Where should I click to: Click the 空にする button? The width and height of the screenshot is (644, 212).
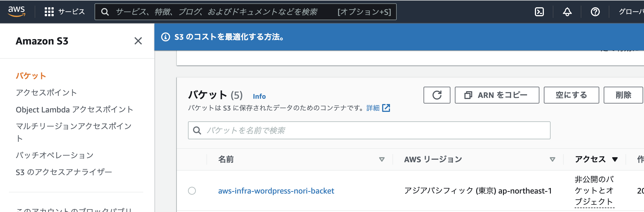click(572, 95)
